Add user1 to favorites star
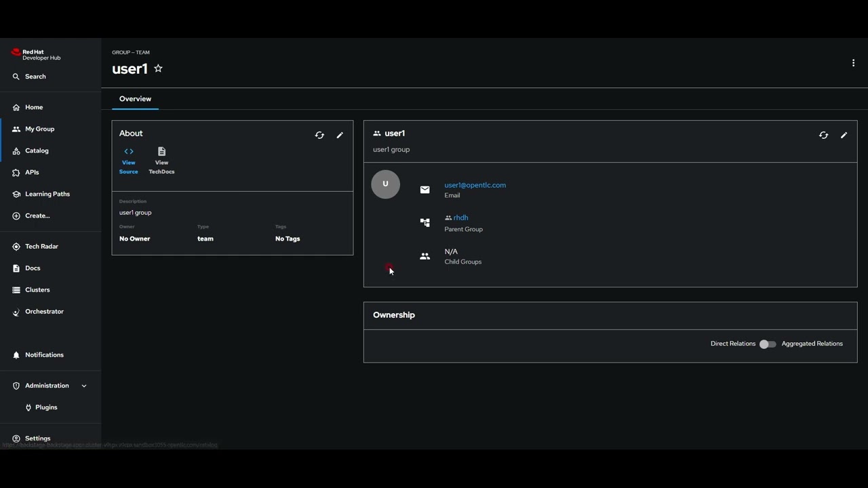The width and height of the screenshot is (868, 488). tap(158, 68)
